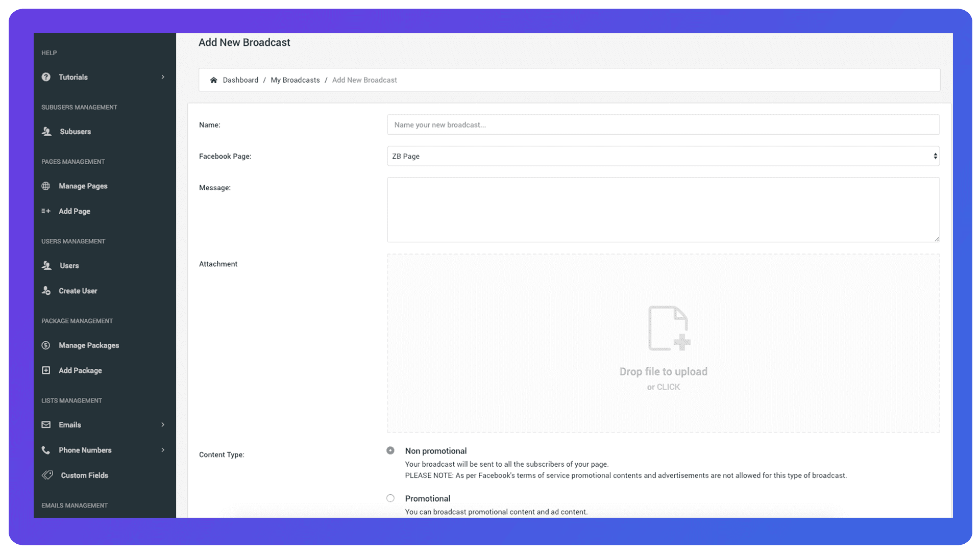Click the Tutorials help question-mark icon

tap(46, 77)
